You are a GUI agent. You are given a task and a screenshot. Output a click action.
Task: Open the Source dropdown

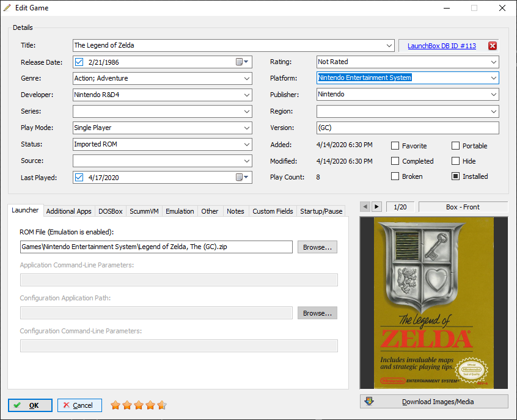[247, 161]
